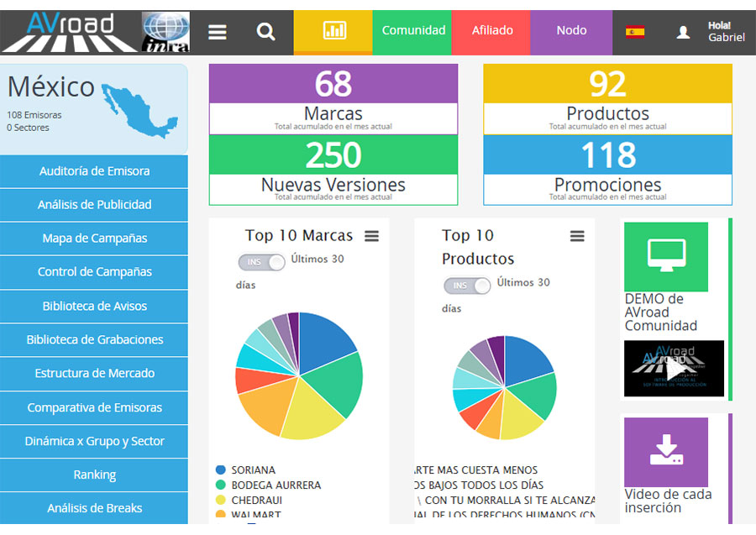Click the 118 Promociones card

[x=607, y=170]
